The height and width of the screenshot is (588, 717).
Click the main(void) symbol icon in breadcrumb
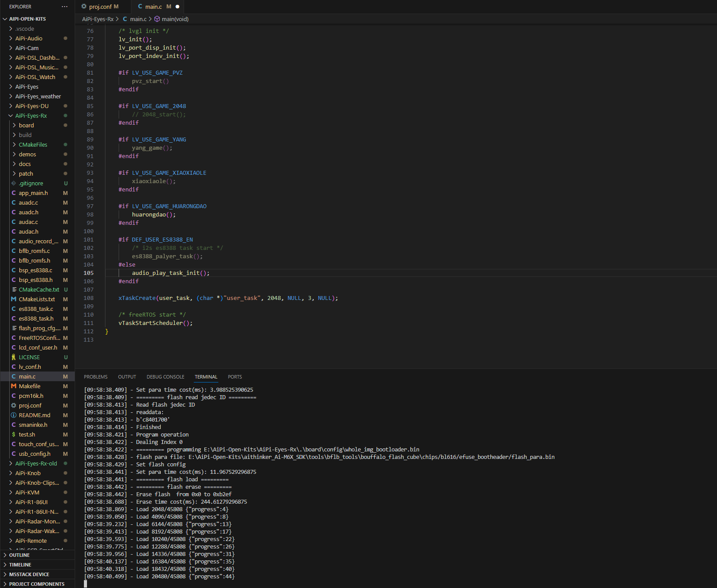[157, 19]
